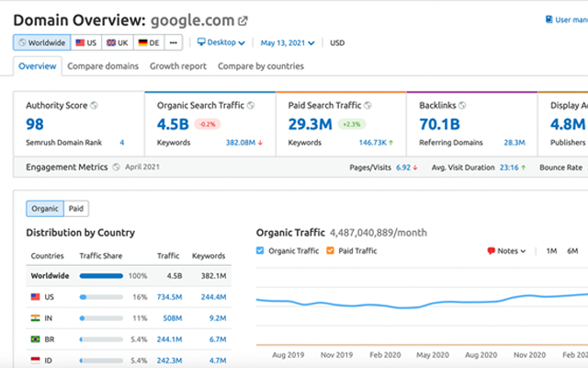The height and width of the screenshot is (368, 588).
Task: Click info icon beside Organic Search Traffic
Action: click(x=251, y=106)
